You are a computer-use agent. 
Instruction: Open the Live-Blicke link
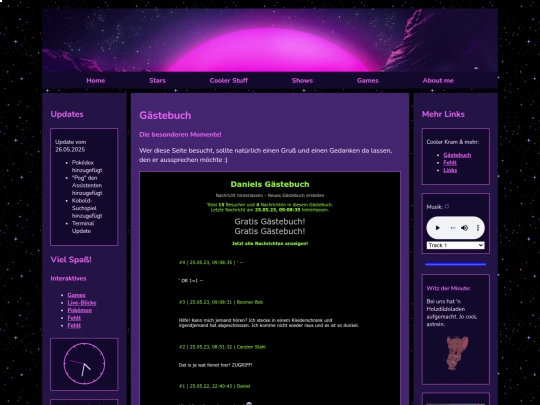click(x=82, y=303)
